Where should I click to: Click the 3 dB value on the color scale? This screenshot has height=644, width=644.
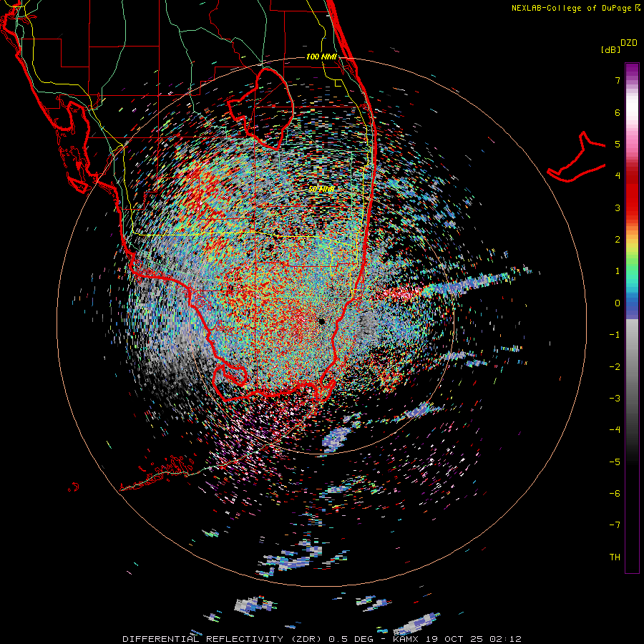pyautogui.click(x=618, y=208)
